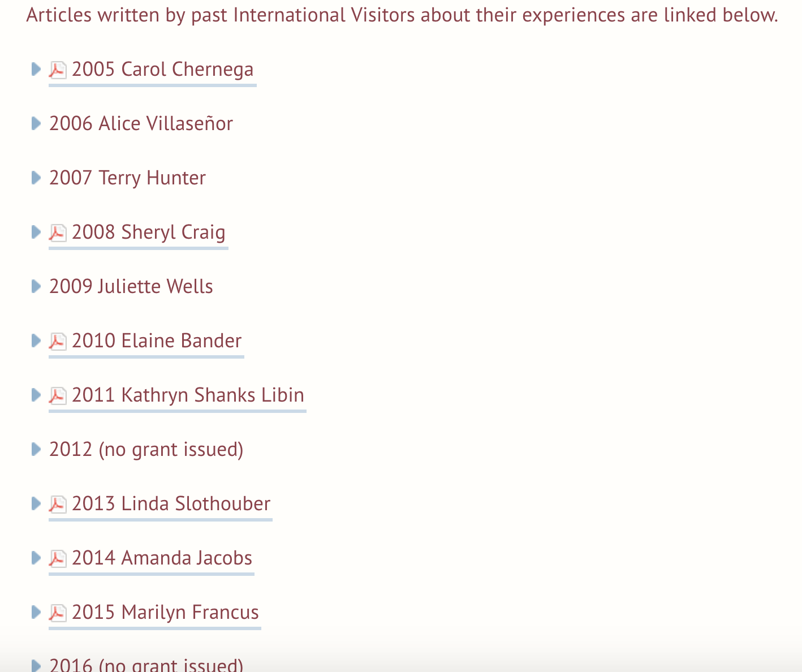
Task: Open the 2010 Elaine Bander article
Action: (157, 341)
